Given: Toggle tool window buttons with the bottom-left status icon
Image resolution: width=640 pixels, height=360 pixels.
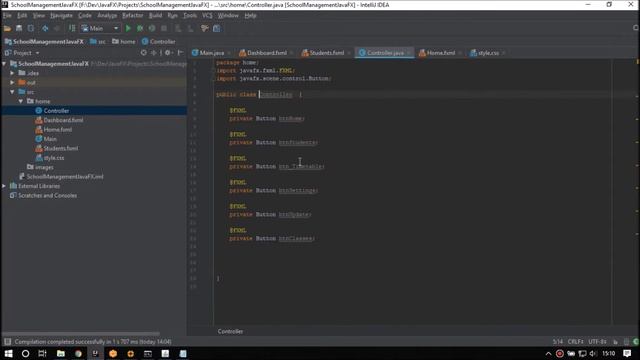Looking at the screenshot, I should [x=7, y=342].
